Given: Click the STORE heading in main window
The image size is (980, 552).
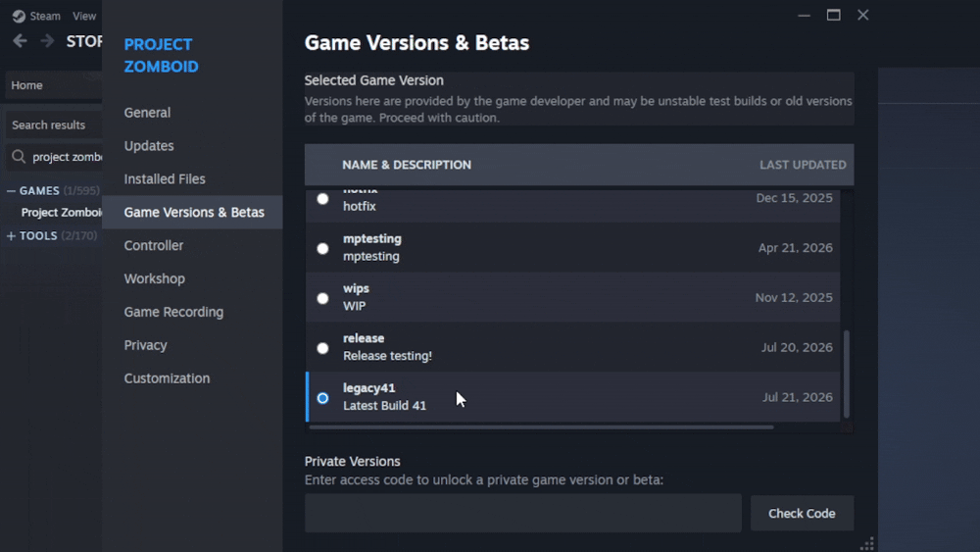Looking at the screenshot, I should click(x=83, y=41).
